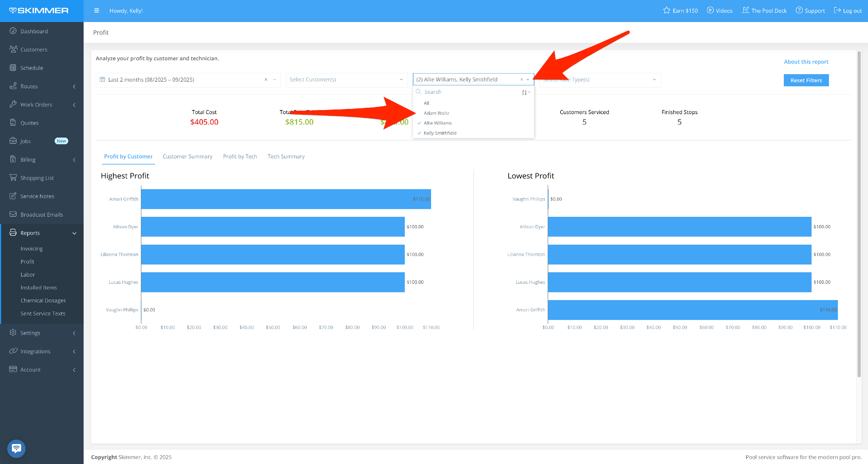Click the Log out icon

837,10
